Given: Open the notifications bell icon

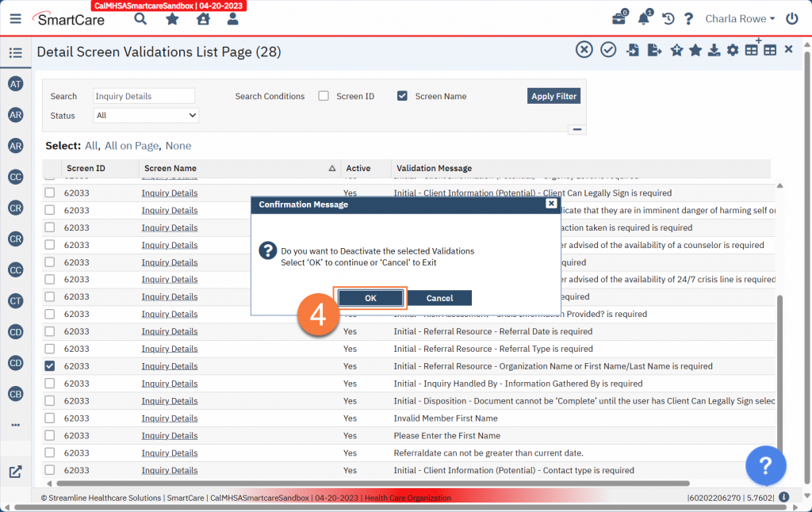Looking at the screenshot, I should tap(643, 19).
